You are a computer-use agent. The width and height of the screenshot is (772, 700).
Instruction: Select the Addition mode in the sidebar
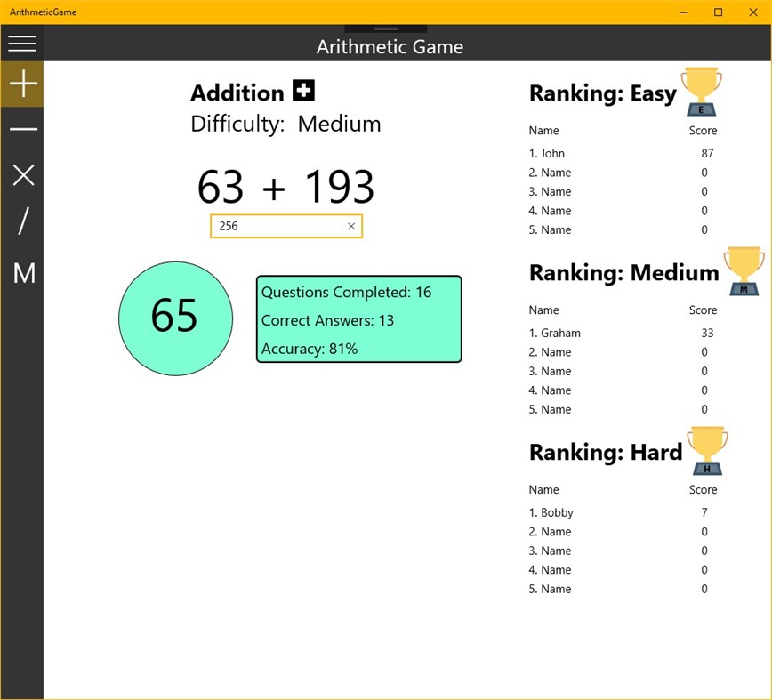(21, 85)
